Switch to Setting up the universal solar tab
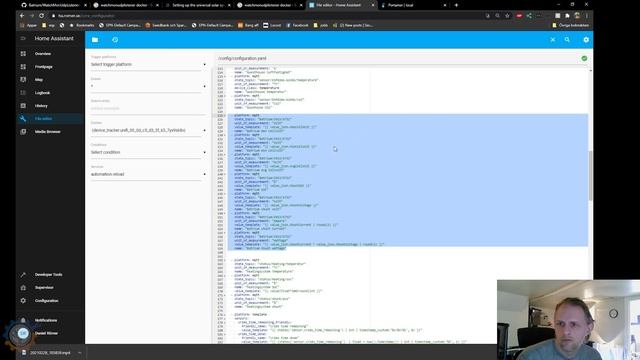Screen dimensions: 640x360 pyautogui.click(x=197, y=5)
